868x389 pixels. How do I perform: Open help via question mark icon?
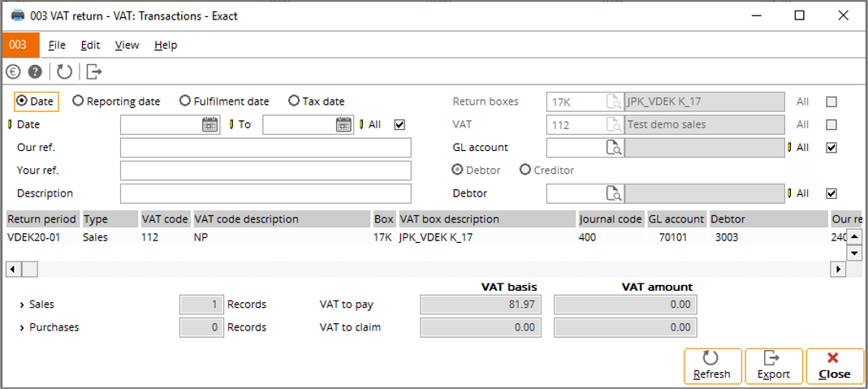tap(35, 72)
